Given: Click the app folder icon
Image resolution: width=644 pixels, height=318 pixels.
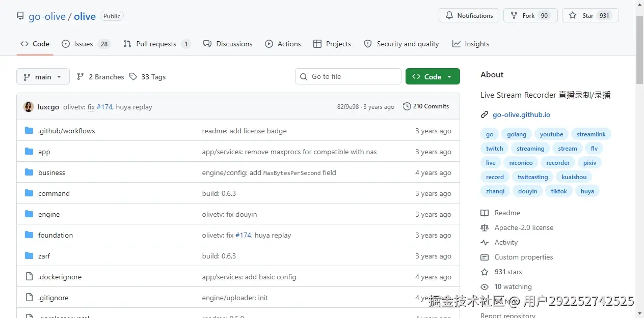Looking at the screenshot, I should 29,152.
